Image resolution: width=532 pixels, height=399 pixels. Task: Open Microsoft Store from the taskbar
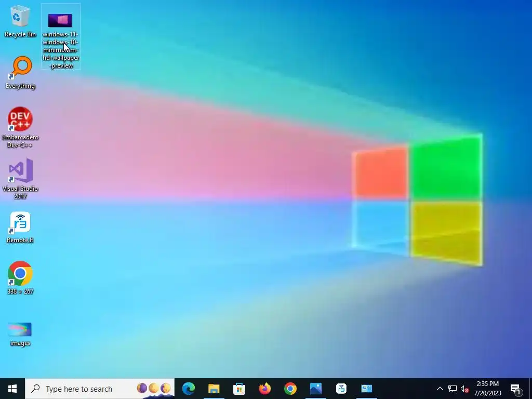pos(239,389)
